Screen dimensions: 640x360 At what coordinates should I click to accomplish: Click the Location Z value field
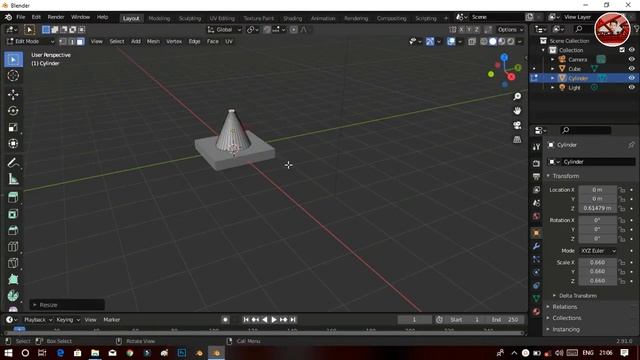tap(598, 208)
